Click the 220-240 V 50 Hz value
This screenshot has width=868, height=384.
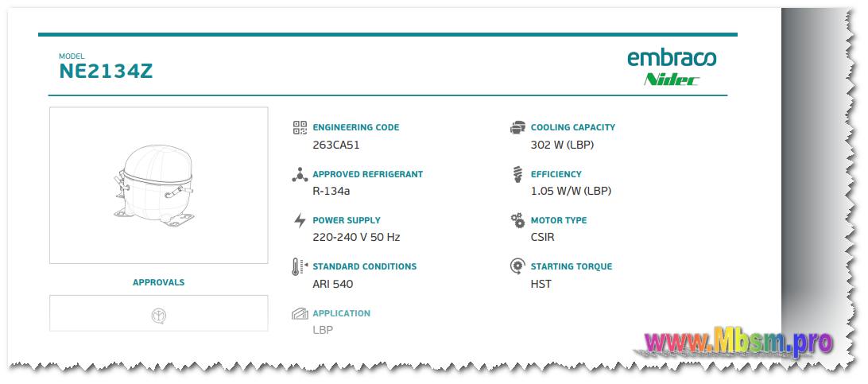(x=356, y=237)
